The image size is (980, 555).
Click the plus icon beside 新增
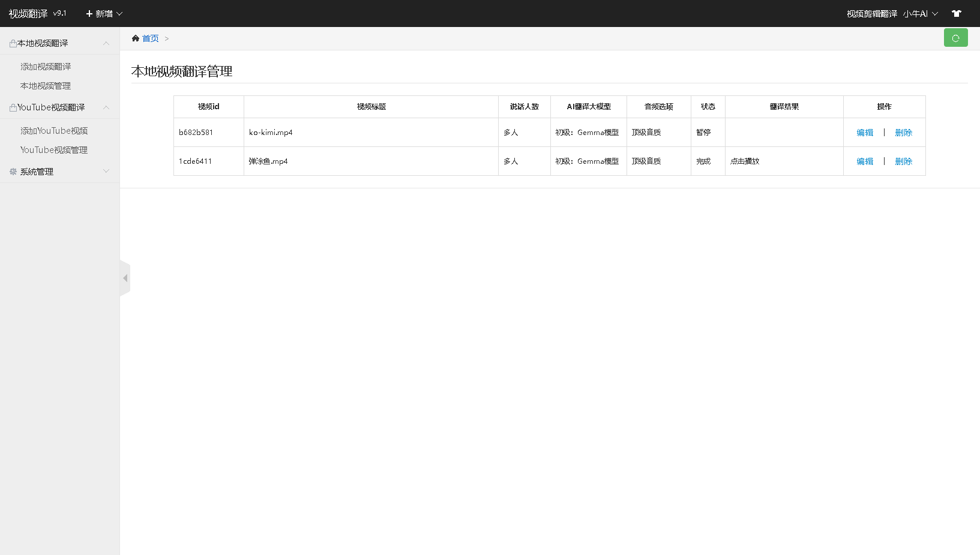(x=89, y=13)
